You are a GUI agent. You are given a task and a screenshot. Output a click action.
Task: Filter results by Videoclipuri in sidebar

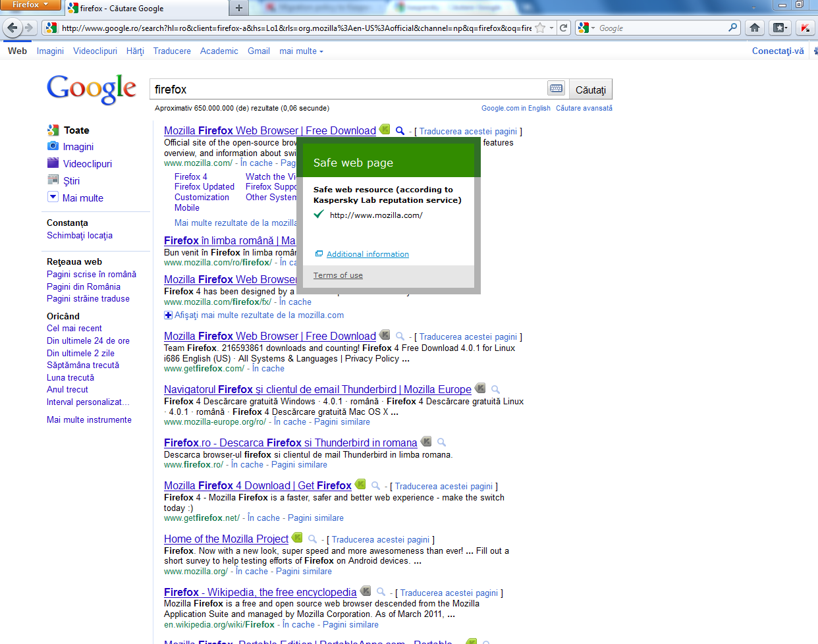(80, 163)
